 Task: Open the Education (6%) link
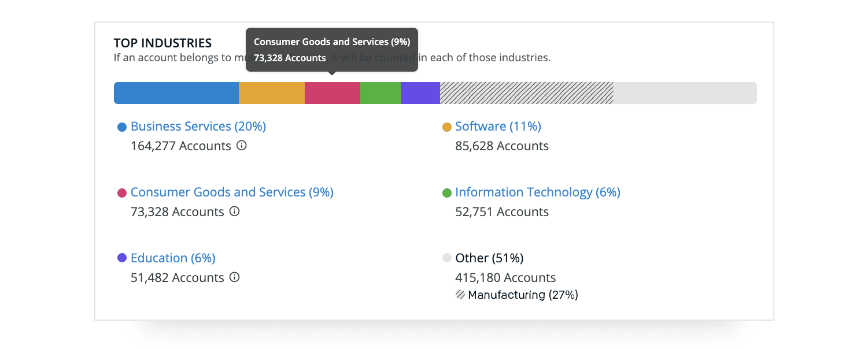(x=173, y=258)
